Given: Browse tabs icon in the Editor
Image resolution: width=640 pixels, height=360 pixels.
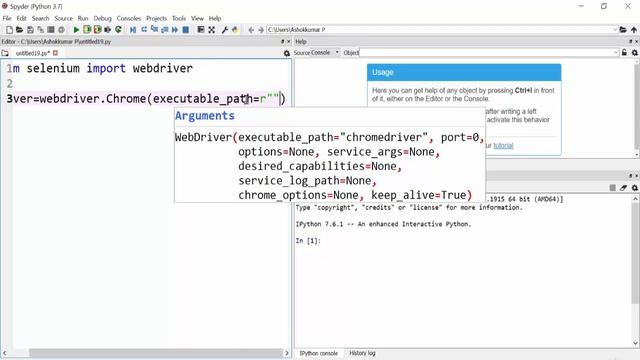Looking at the screenshot, I should click(x=5, y=53).
